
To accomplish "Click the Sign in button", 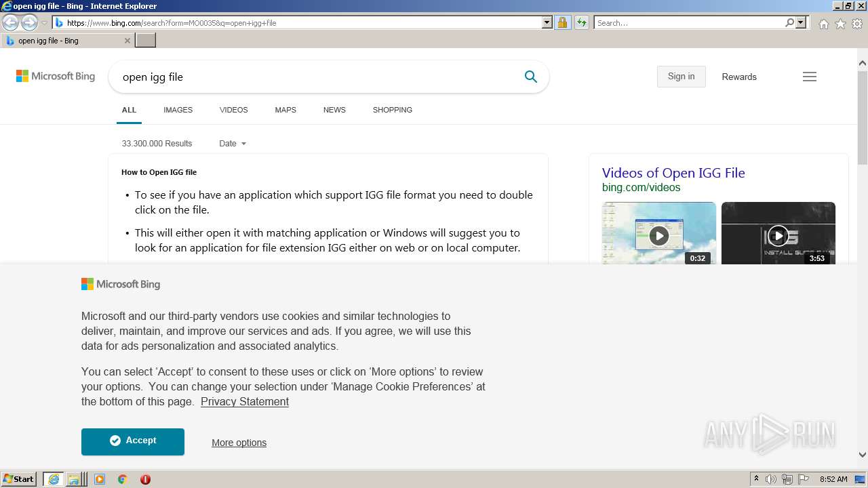I will coord(681,77).
